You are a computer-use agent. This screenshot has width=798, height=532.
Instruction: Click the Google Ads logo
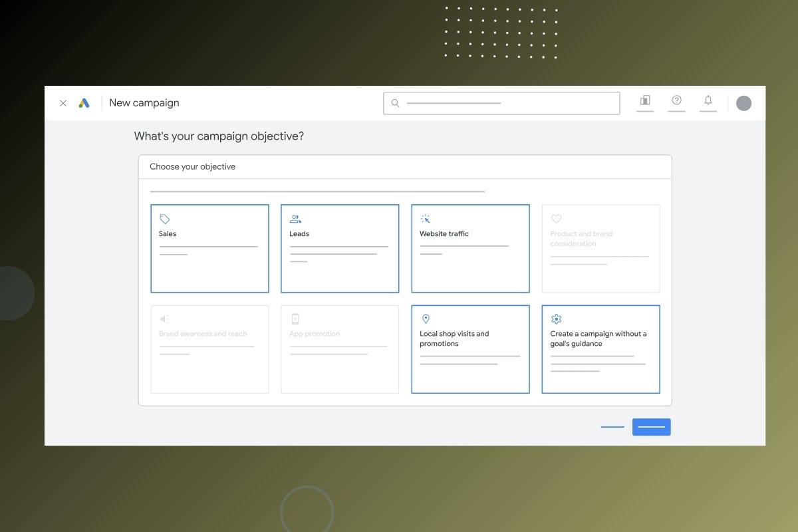(x=84, y=103)
